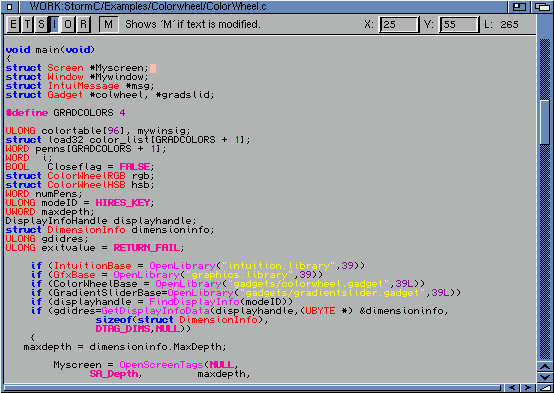
Task: Click the R toolbar button
Action: click(x=83, y=24)
